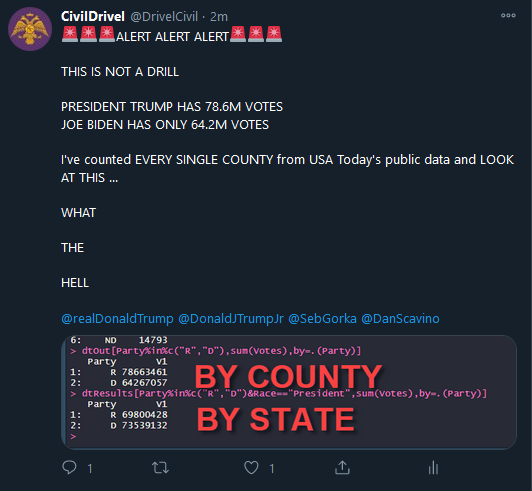Click the @DonaldJTrumpJr mention

click(x=231, y=319)
